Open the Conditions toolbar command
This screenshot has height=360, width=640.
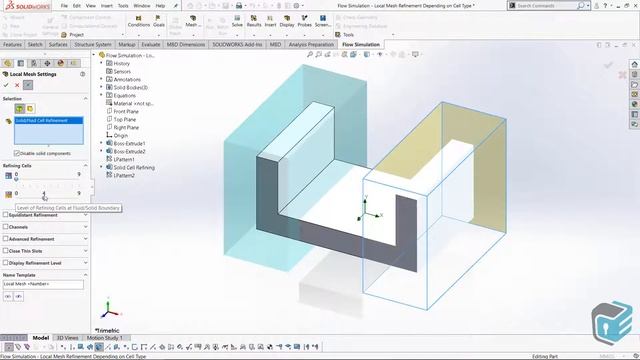click(x=138, y=21)
